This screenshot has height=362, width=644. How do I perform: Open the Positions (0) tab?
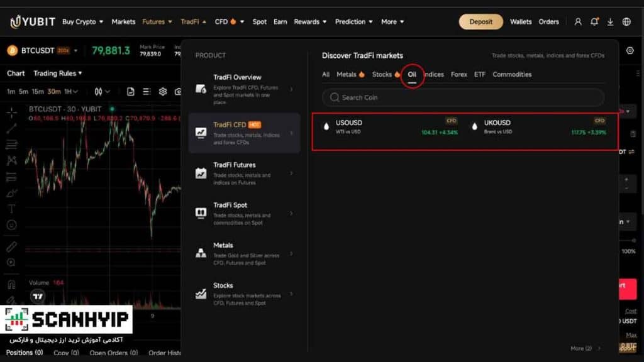point(25,353)
